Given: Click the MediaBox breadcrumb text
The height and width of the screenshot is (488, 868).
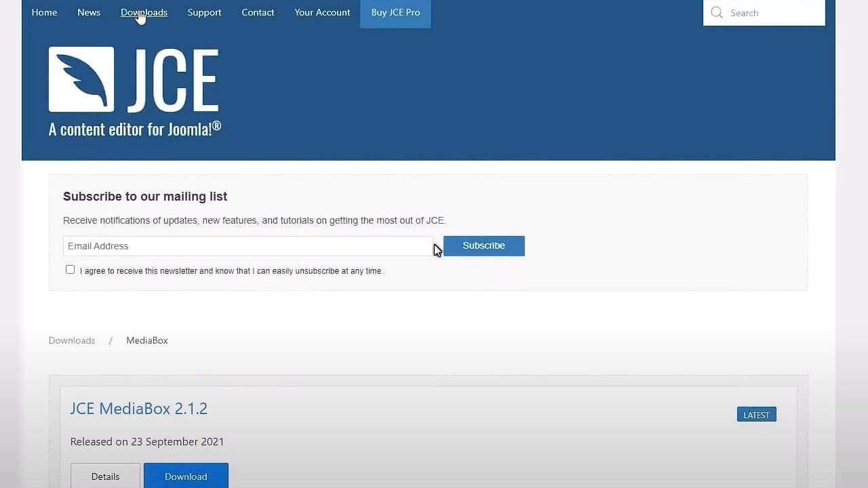Looking at the screenshot, I should pyautogui.click(x=147, y=340).
